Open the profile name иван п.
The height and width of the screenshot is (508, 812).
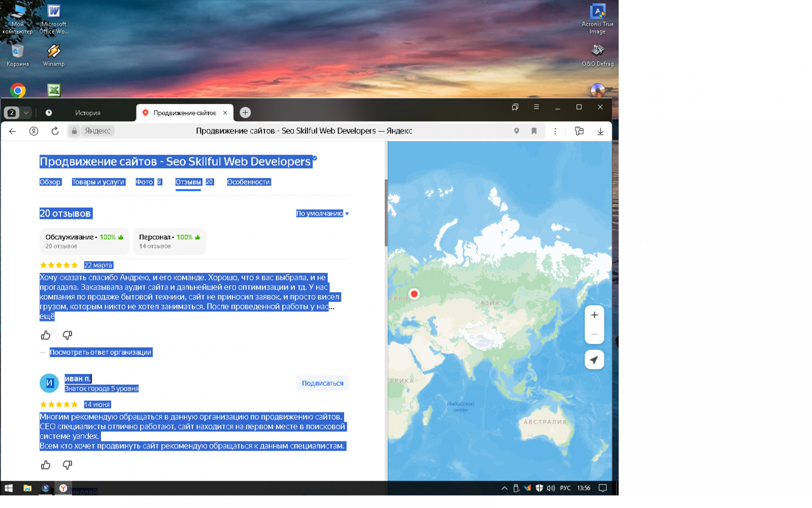[x=78, y=378]
